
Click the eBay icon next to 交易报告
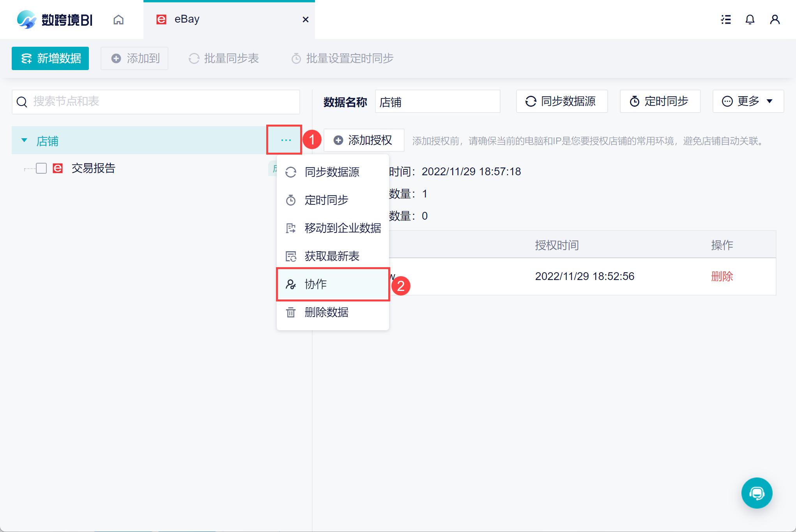click(x=58, y=168)
